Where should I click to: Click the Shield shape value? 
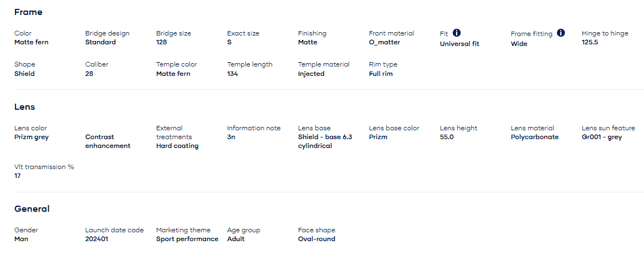tap(24, 74)
